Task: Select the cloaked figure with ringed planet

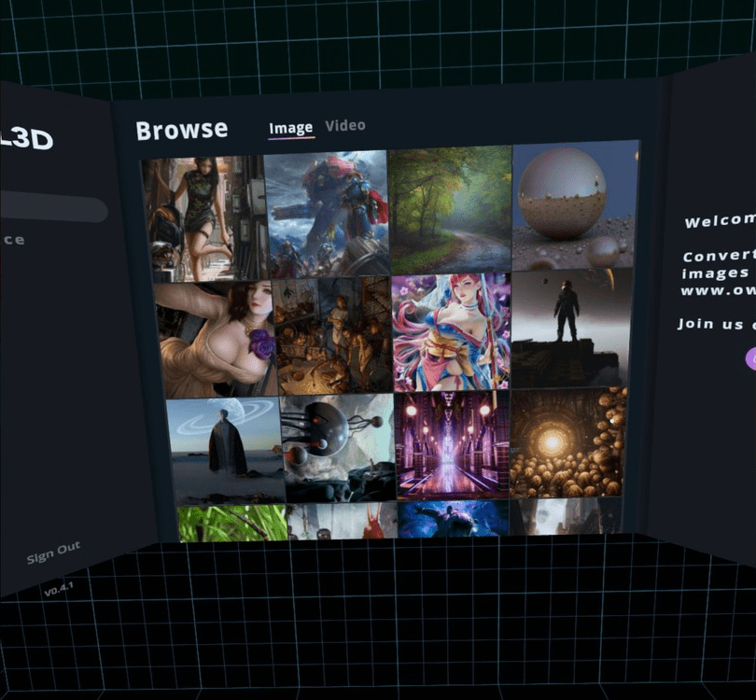Action: [225, 450]
